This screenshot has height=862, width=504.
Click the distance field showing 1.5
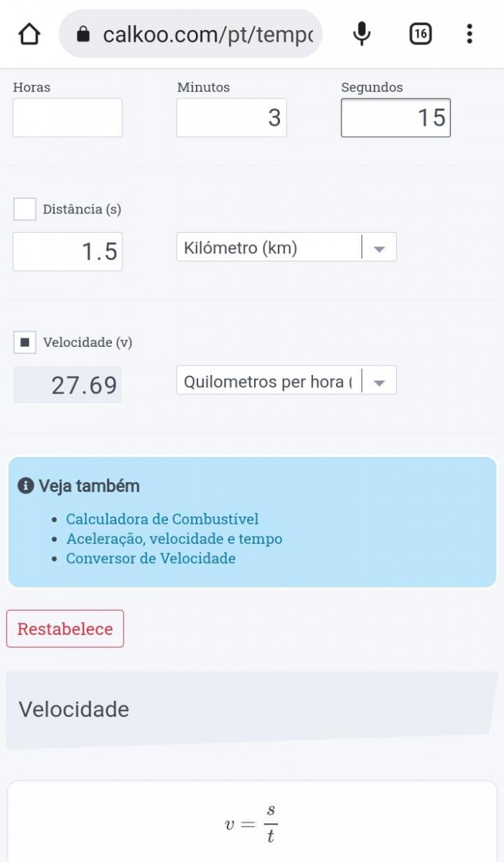tap(67, 251)
